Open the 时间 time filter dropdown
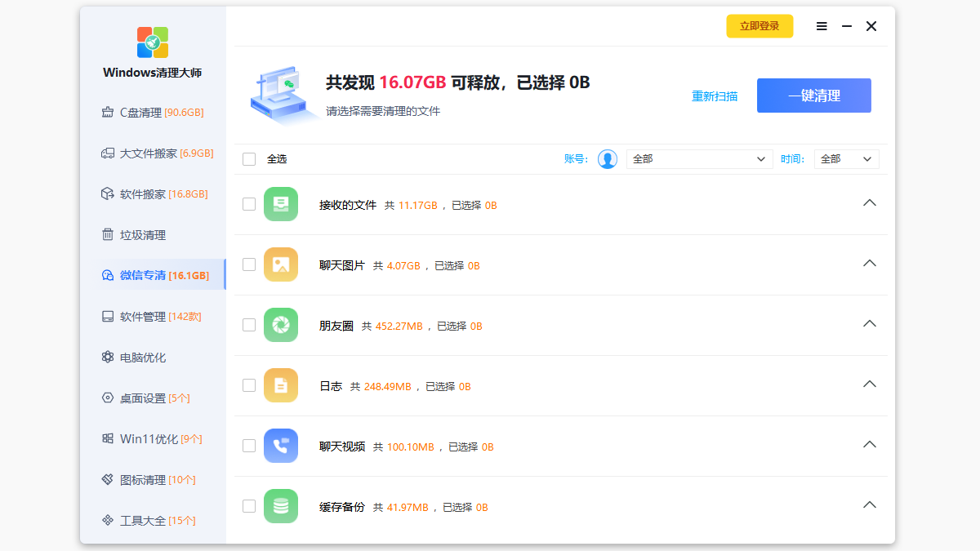 click(847, 159)
